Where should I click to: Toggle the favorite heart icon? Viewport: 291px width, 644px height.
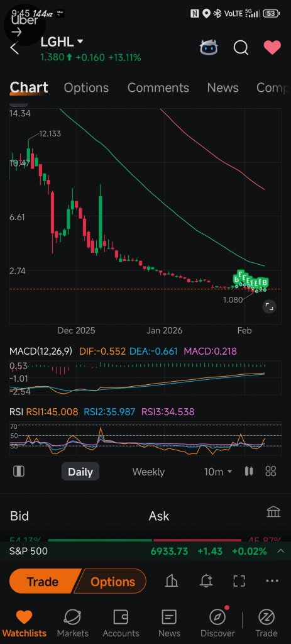[x=272, y=48]
